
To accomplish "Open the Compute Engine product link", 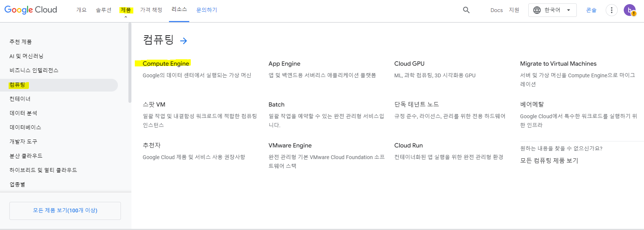I will pos(166,63).
